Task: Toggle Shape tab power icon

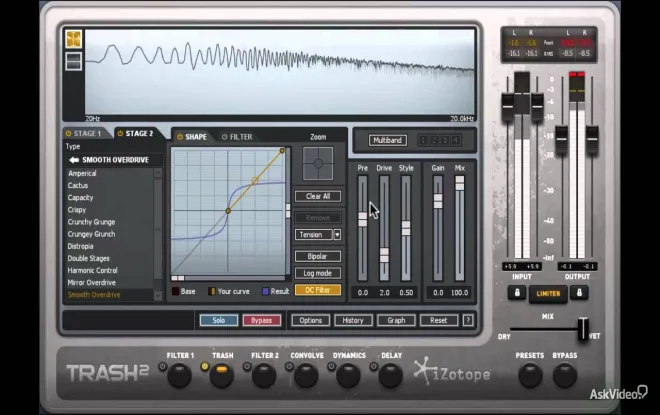Action: [x=180, y=137]
